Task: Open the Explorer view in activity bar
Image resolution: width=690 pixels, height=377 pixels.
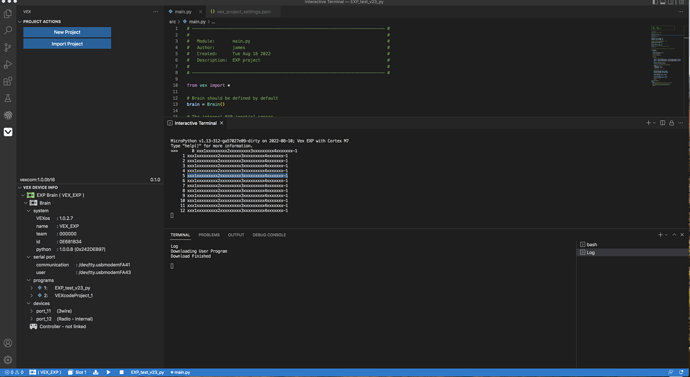Action: point(7,14)
